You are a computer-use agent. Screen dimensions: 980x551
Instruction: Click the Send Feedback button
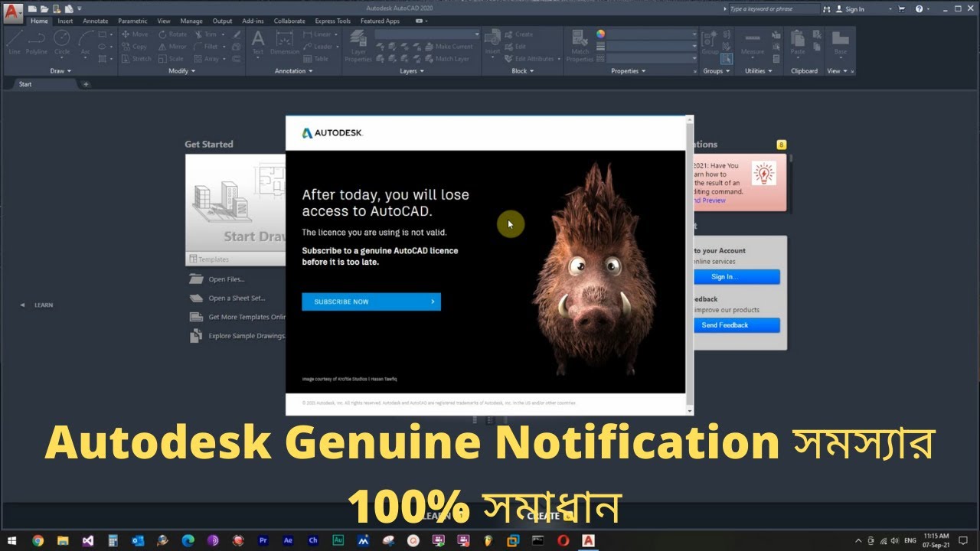coord(724,325)
